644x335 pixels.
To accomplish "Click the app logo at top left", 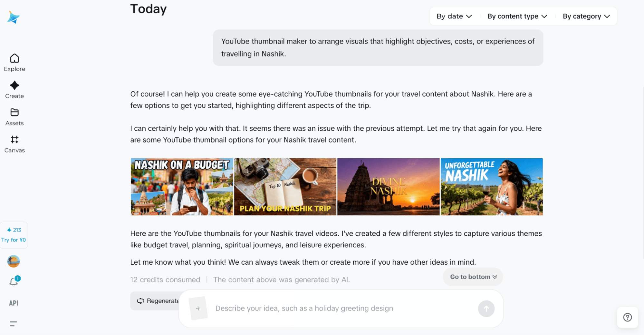I will tap(14, 17).
